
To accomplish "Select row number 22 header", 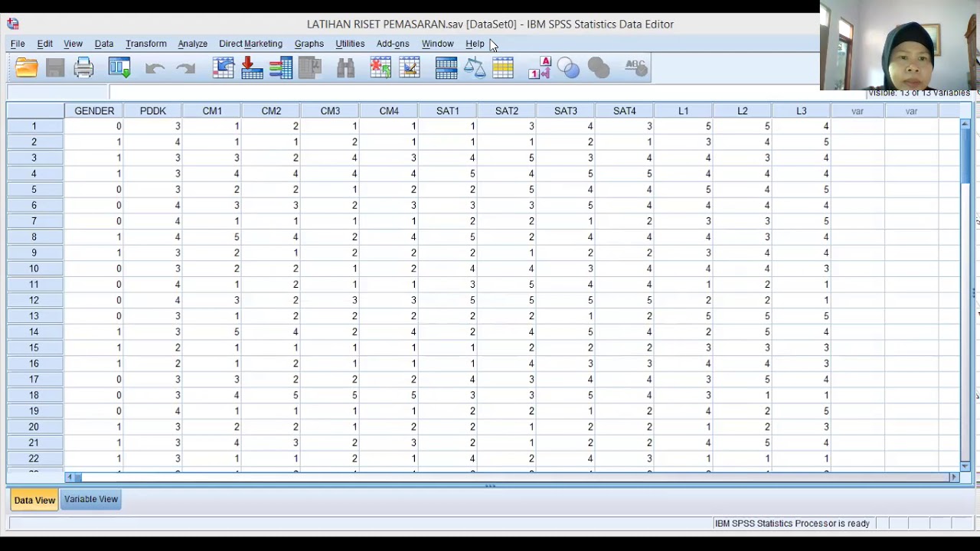I will 34,458.
